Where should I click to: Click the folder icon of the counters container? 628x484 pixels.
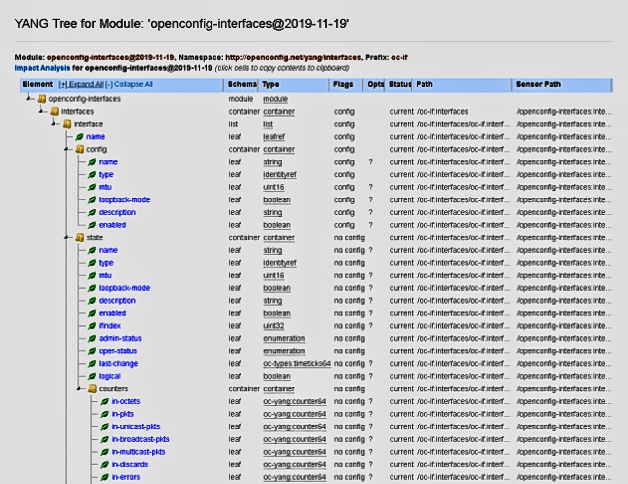click(92, 388)
